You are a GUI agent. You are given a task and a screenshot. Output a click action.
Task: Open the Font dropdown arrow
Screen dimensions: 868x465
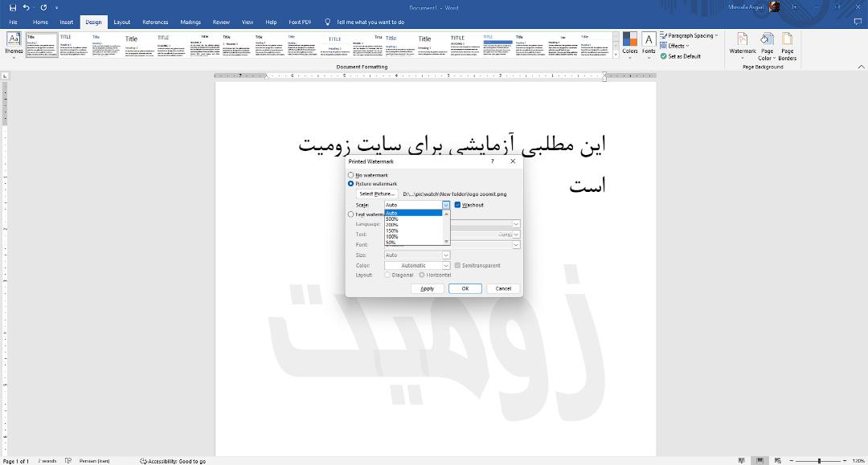516,245
